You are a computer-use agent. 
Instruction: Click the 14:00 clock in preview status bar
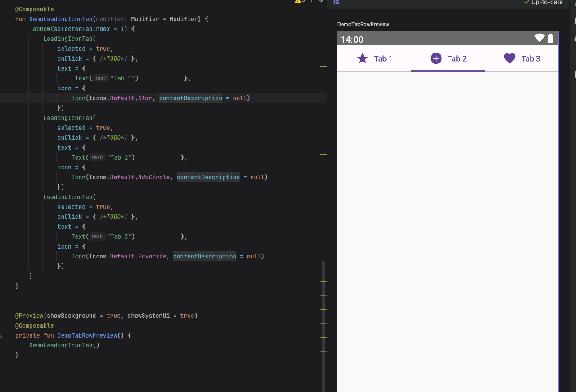click(x=351, y=40)
